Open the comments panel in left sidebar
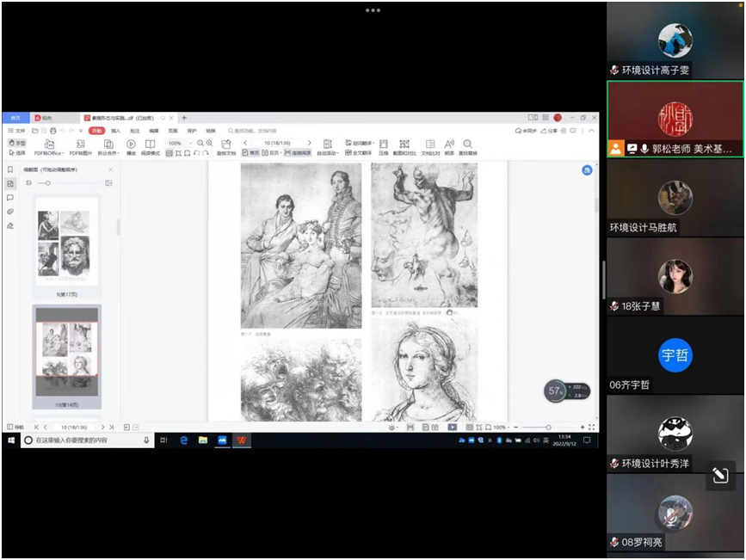 coord(10,198)
